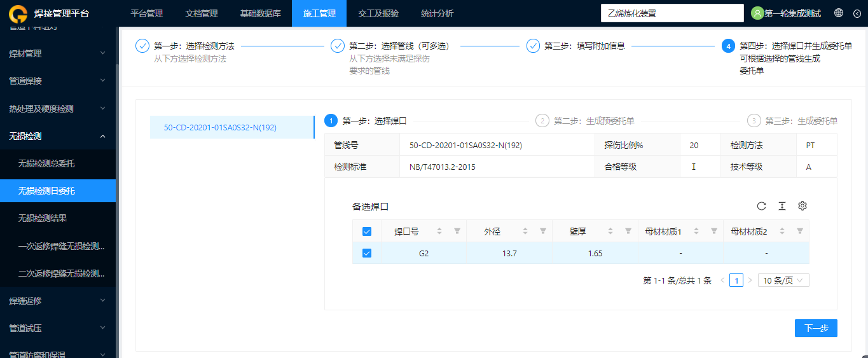This screenshot has width=868, height=358.
Task: Click the collapse sidebar arrow icon in header
Action: pos(857,13)
